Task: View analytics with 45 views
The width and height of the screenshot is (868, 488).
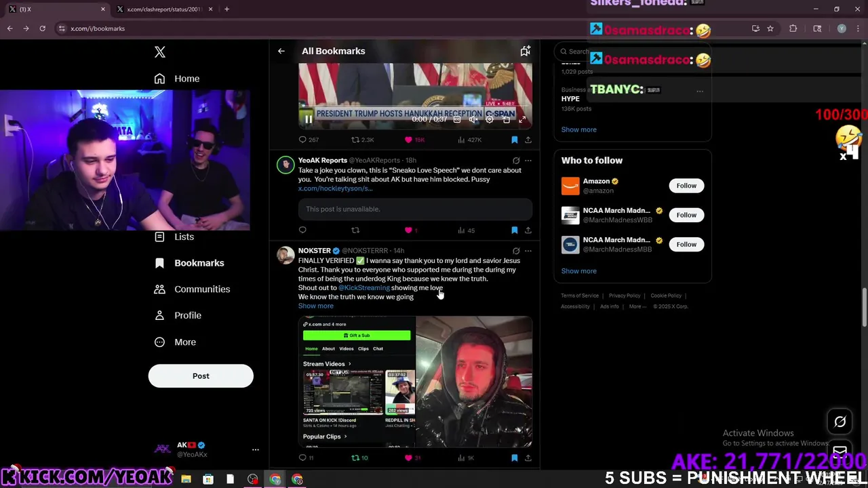Action: tap(466, 230)
